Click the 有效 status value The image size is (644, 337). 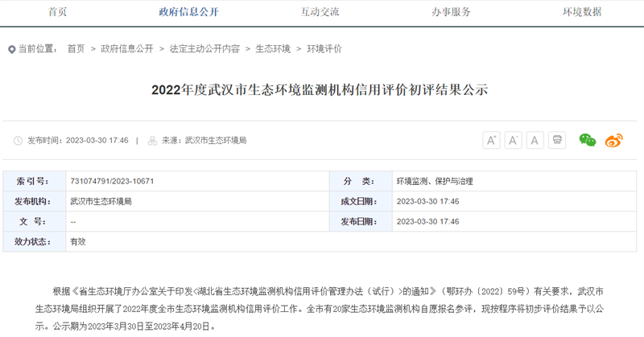78,242
